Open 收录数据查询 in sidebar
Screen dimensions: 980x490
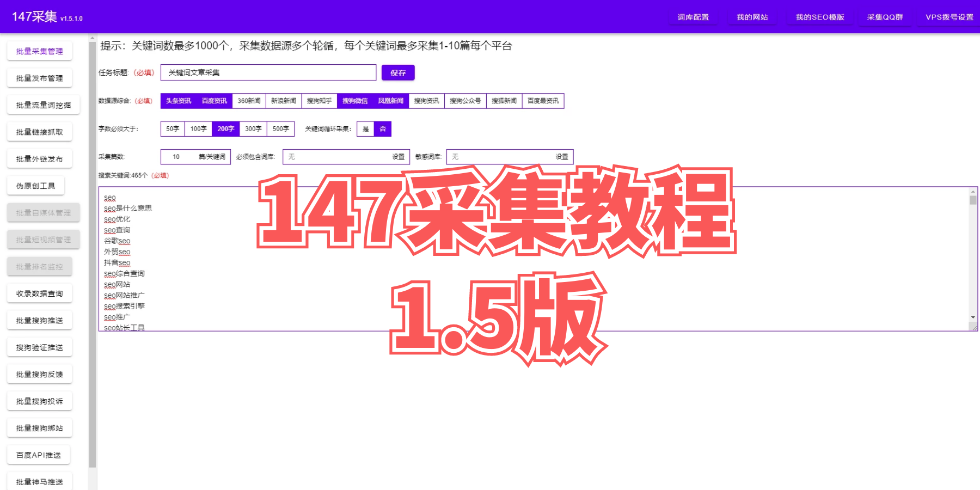tap(40, 293)
